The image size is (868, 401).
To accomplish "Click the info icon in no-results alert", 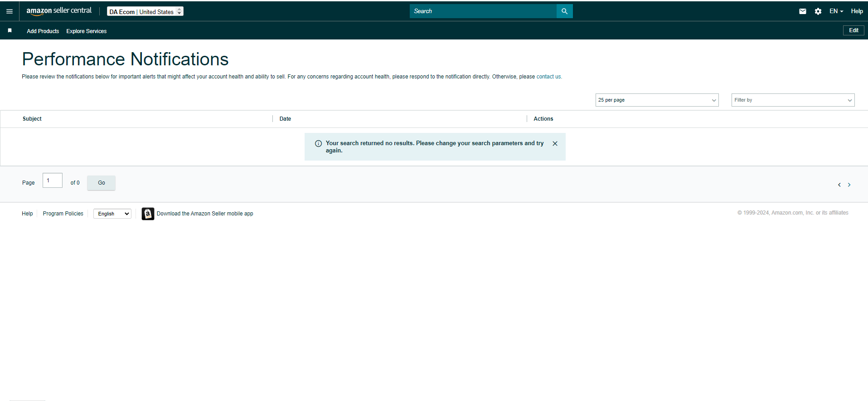I will tap(318, 143).
